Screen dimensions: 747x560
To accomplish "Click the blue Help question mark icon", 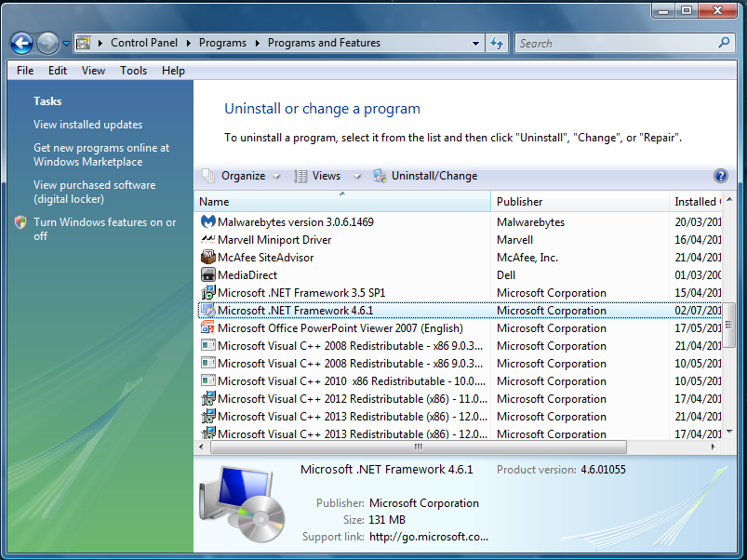I will tap(720, 176).
